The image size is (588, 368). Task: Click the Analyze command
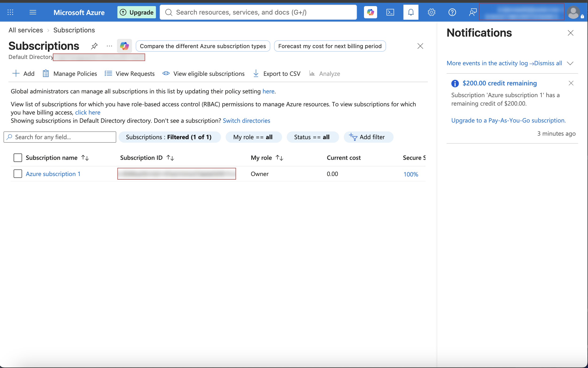(x=325, y=73)
